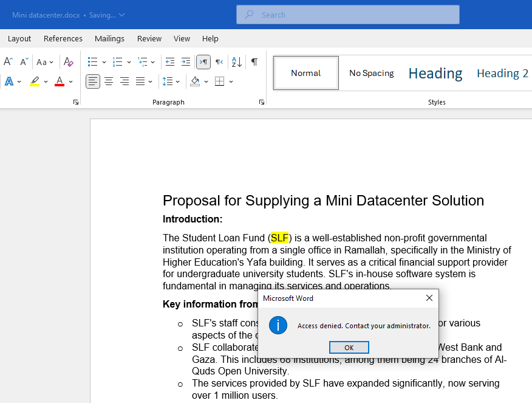
Task: Focus the Search box
Action: click(x=348, y=15)
